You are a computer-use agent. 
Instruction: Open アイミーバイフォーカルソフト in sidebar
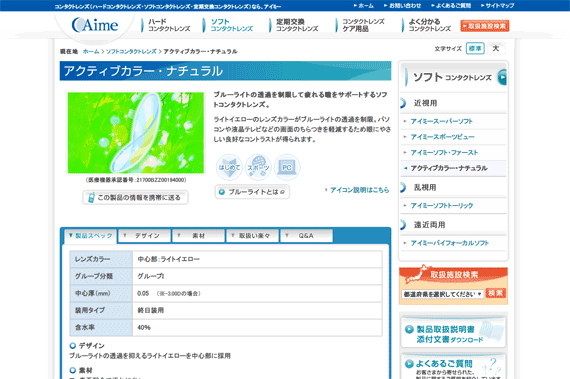(449, 243)
